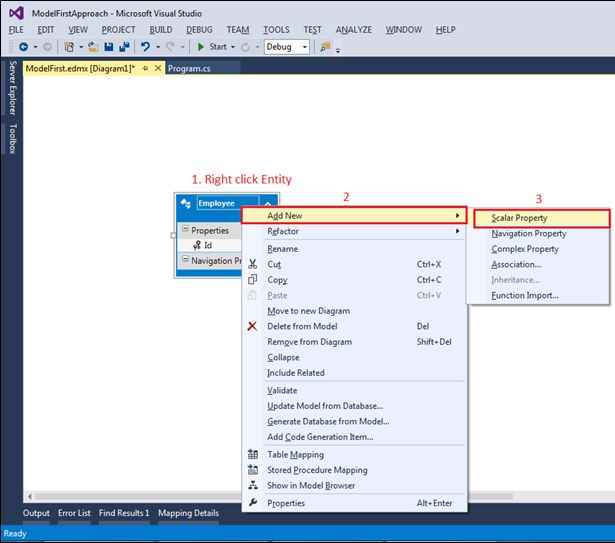The width and height of the screenshot is (615, 543).
Task: Click the New Project toolbar icon
Action: tap(69, 47)
